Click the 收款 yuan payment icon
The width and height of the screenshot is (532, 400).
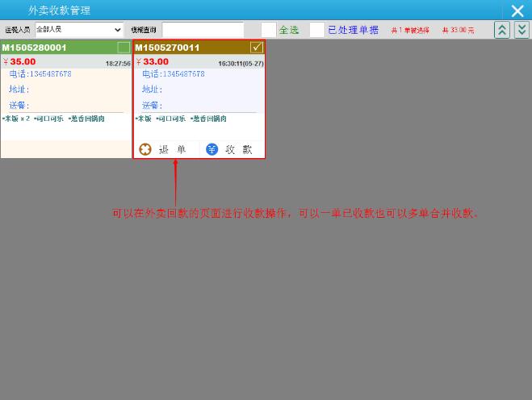tap(212, 149)
